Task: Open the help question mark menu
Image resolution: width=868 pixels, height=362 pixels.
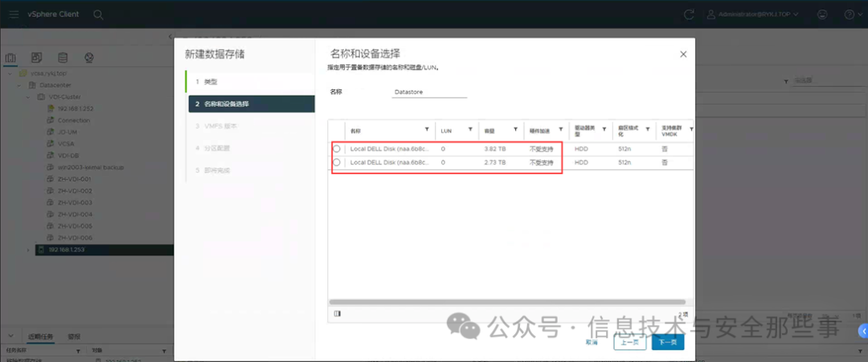Action: [x=851, y=14]
